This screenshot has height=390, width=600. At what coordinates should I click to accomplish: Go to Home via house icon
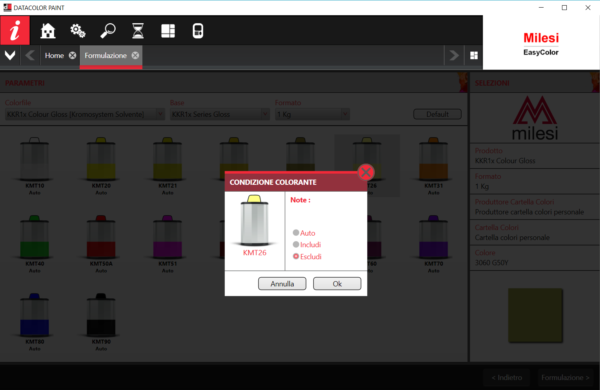point(48,31)
